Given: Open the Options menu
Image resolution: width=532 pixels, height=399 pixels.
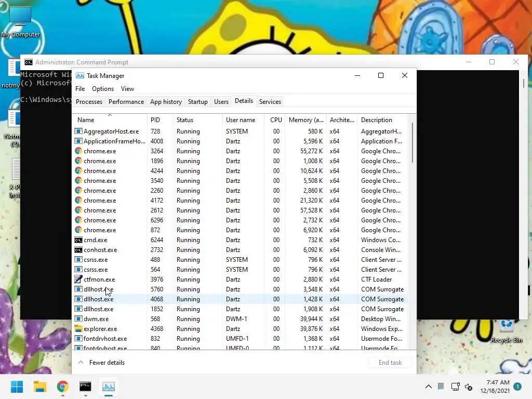Looking at the screenshot, I should pos(103,88).
